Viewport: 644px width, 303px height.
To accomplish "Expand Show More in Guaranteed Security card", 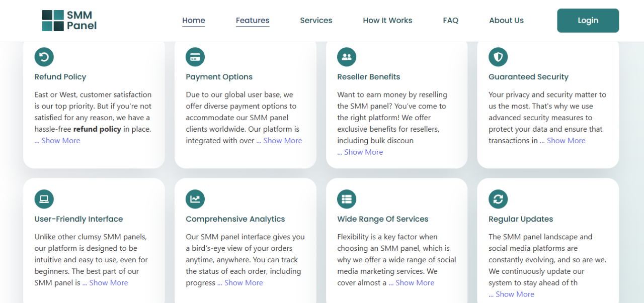I will point(563,141).
